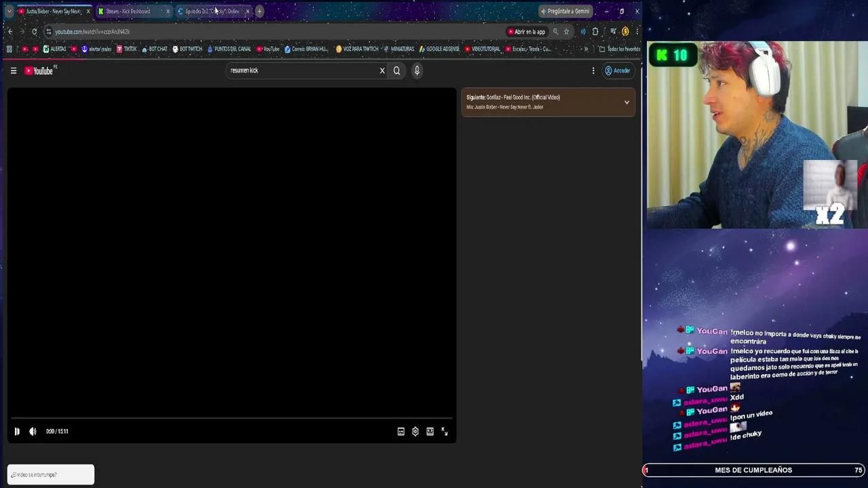Click the Pregúntale a Gemini button
Screen dimensions: 868x488
point(566,12)
